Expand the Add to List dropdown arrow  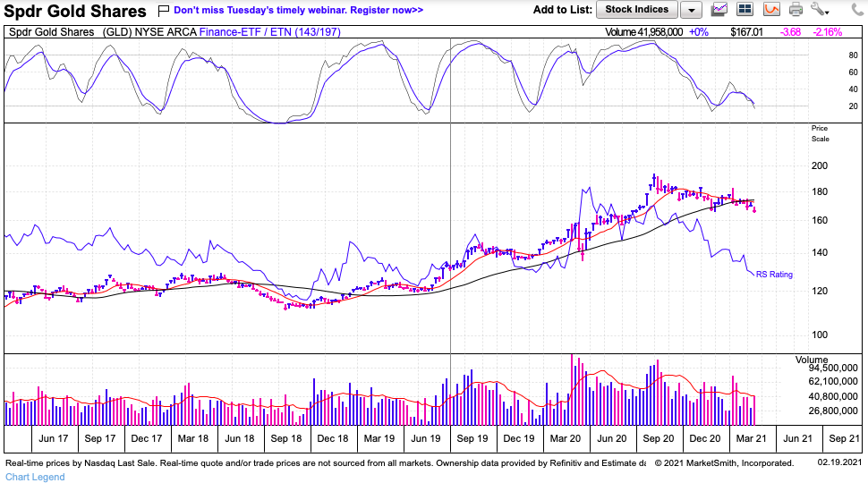[x=691, y=10]
